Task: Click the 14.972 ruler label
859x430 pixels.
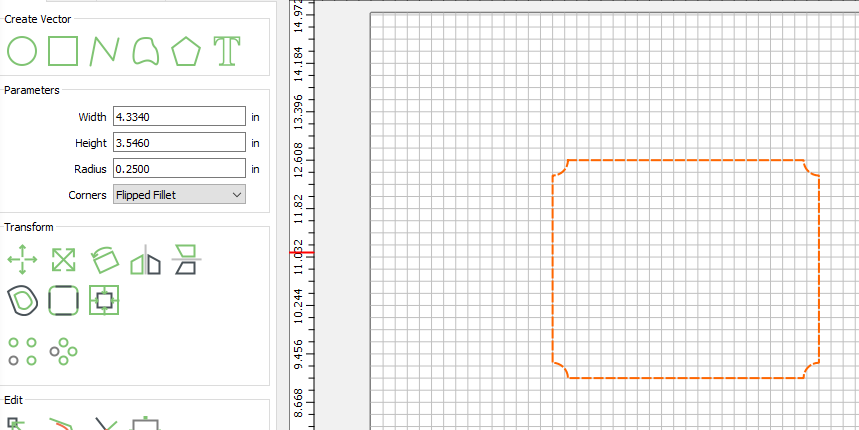Action: (x=299, y=16)
